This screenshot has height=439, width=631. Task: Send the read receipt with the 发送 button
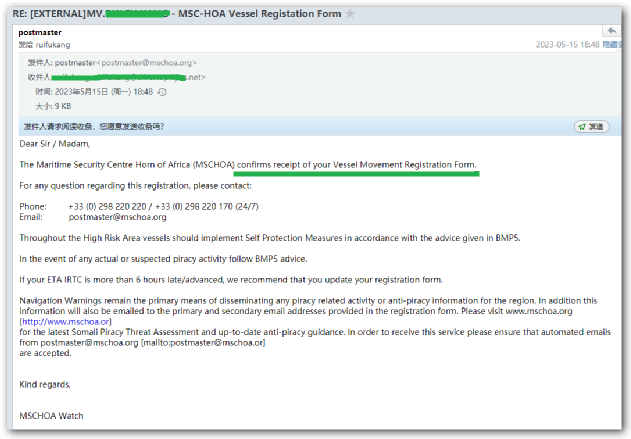pyautogui.click(x=592, y=127)
